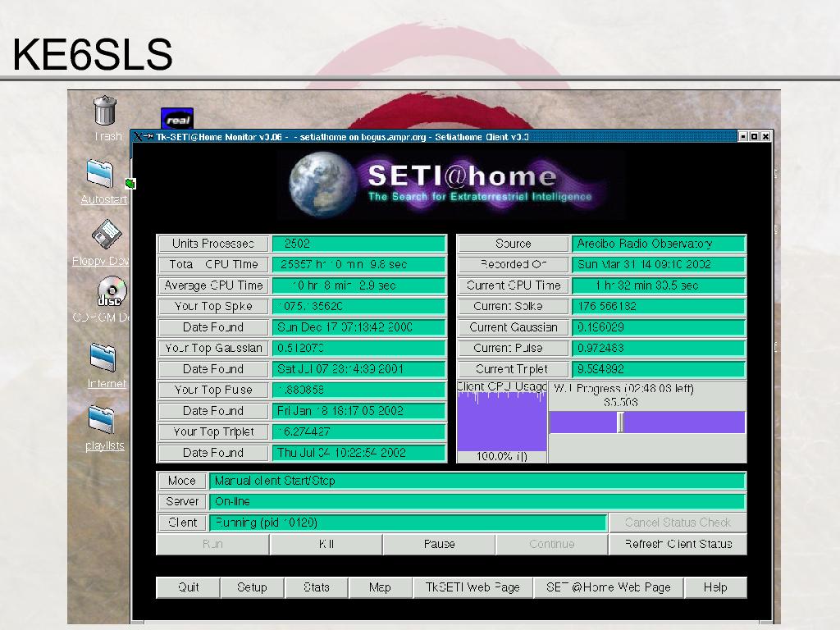Open the Autostart folder icon

pyautogui.click(x=100, y=173)
